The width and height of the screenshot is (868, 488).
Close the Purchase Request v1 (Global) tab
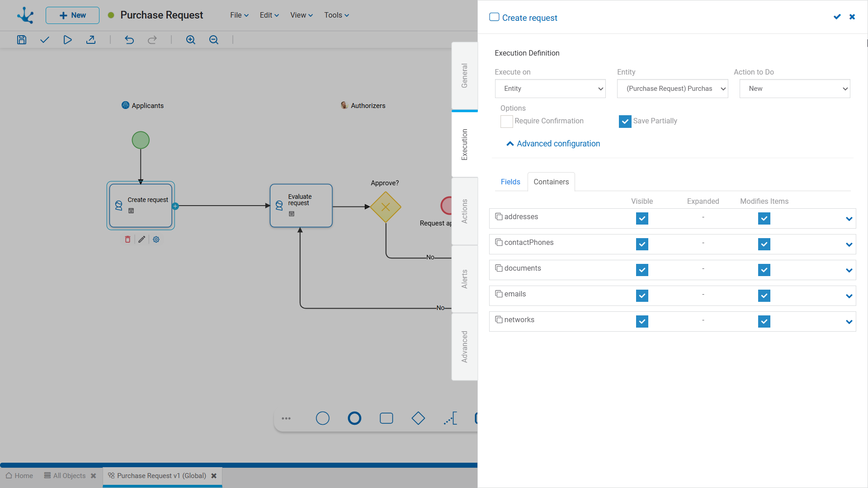click(214, 476)
